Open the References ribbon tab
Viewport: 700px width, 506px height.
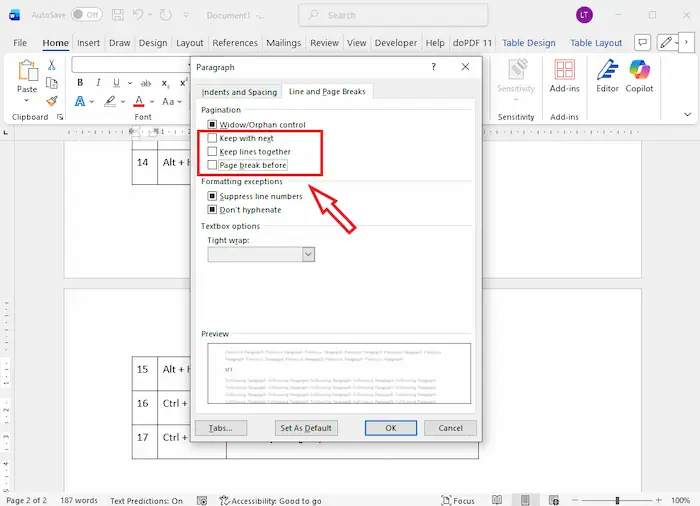pos(235,43)
